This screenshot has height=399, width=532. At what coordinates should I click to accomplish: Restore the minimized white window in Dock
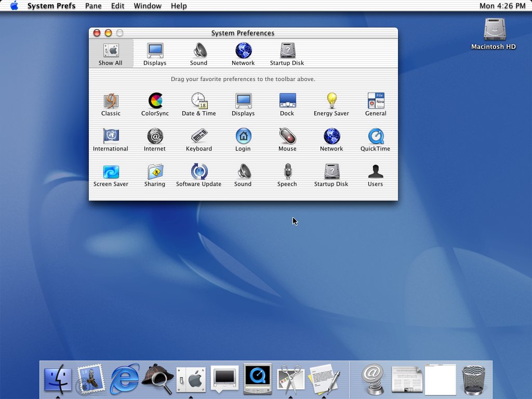point(441,380)
